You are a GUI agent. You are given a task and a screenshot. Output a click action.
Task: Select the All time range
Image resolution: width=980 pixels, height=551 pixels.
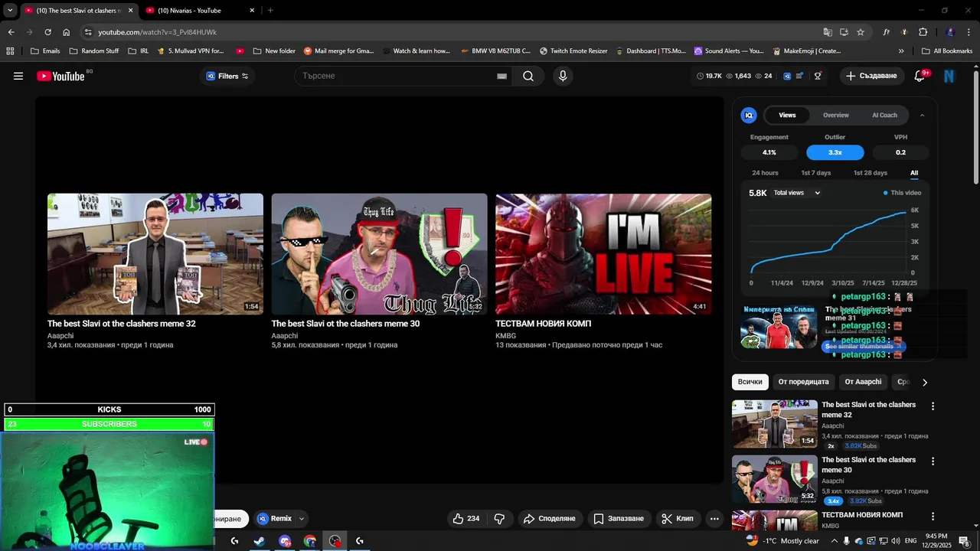coord(914,173)
